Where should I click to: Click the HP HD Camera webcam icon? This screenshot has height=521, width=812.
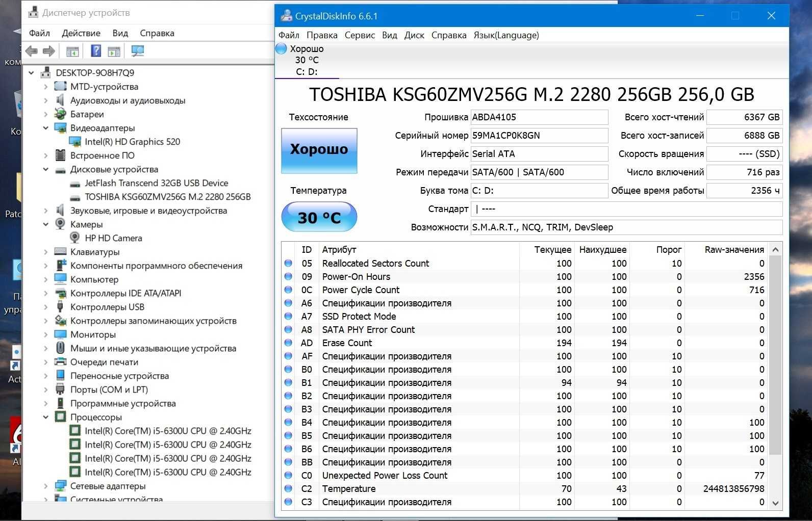[x=75, y=238]
